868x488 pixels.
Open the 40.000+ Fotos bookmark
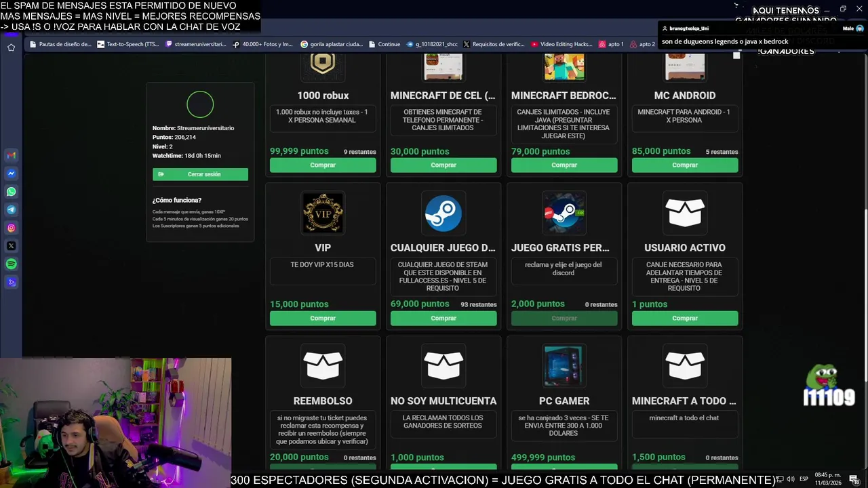point(263,44)
